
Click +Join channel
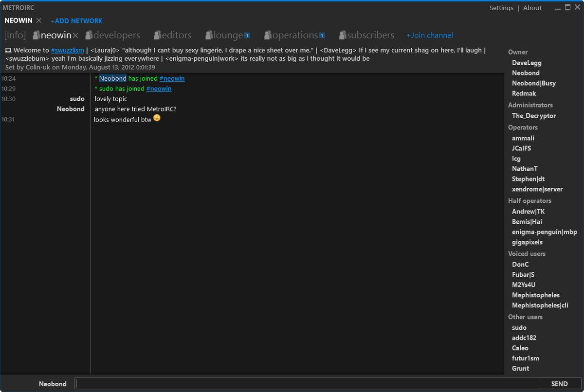pos(429,35)
